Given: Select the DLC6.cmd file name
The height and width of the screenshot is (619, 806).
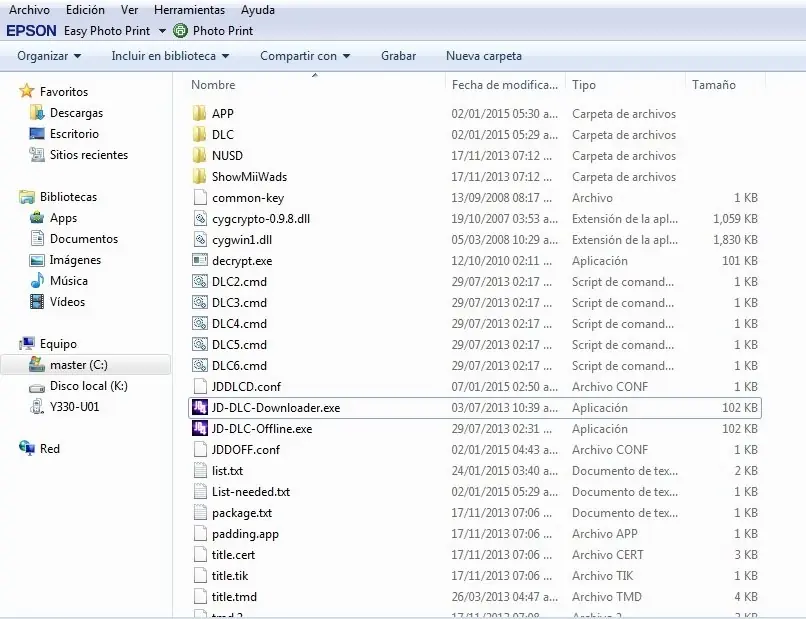Looking at the screenshot, I should [239, 366].
